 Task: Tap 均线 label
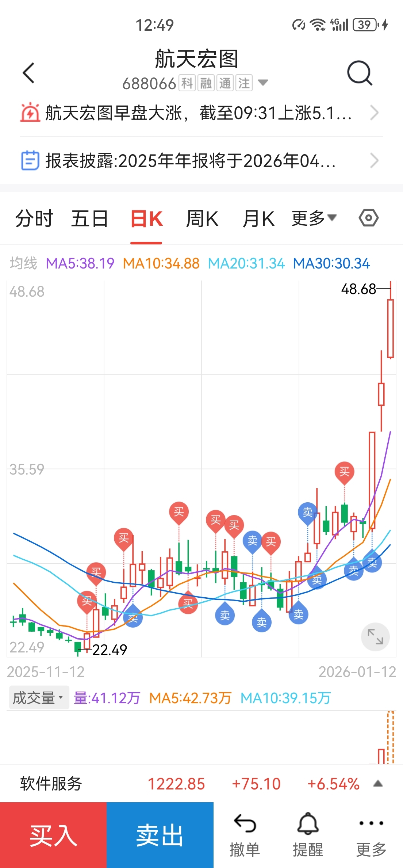click(x=23, y=263)
